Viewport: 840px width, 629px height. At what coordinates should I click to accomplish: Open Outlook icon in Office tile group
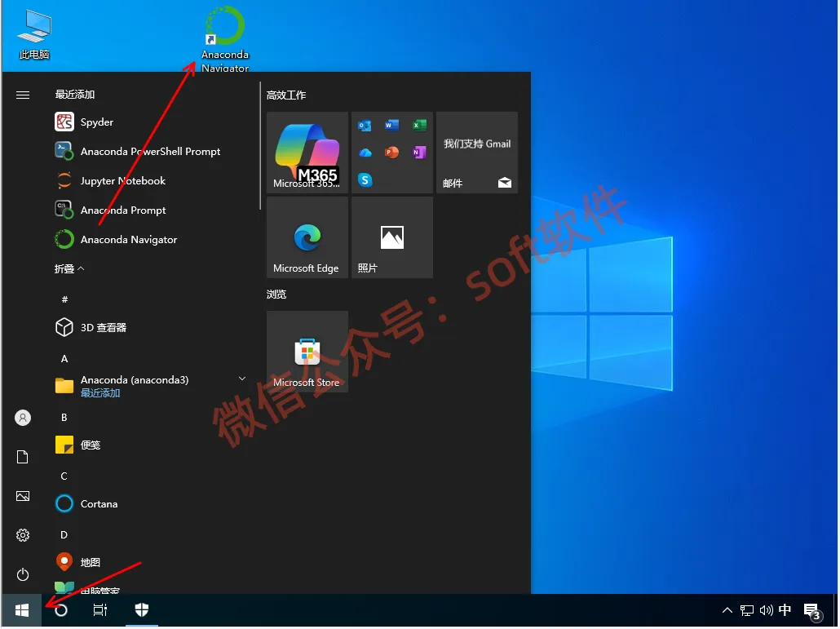[365, 126]
